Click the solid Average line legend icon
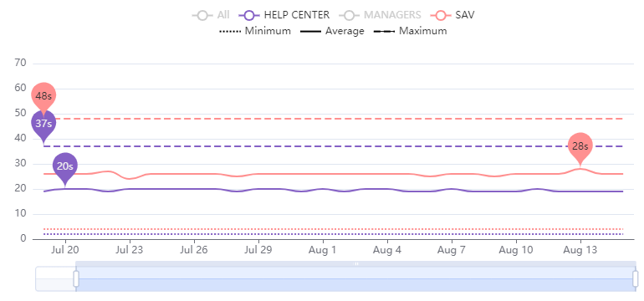This screenshot has height=301, width=644. [x=310, y=31]
